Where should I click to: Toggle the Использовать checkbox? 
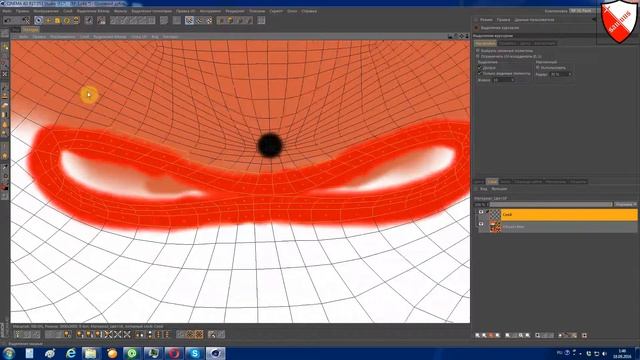(538, 68)
